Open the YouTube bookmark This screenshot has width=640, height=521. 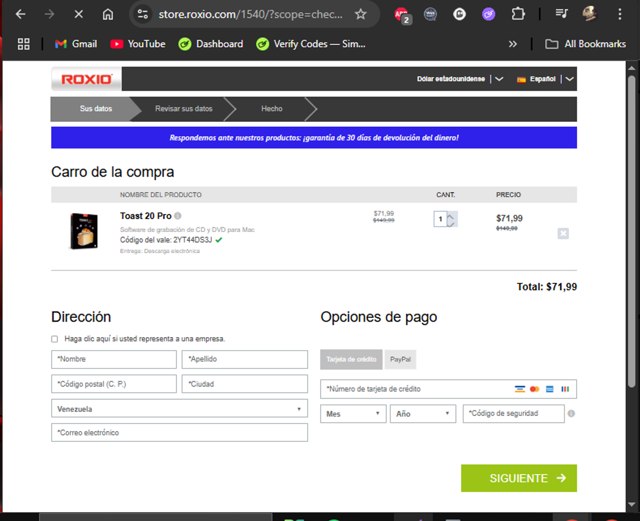[138, 44]
